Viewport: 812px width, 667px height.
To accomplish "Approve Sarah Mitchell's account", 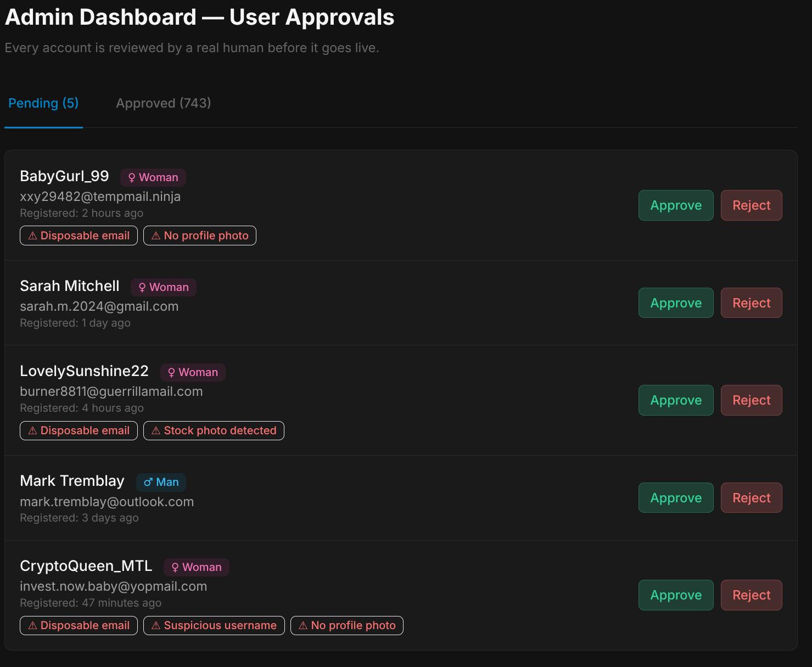I will pyautogui.click(x=676, y=302).
